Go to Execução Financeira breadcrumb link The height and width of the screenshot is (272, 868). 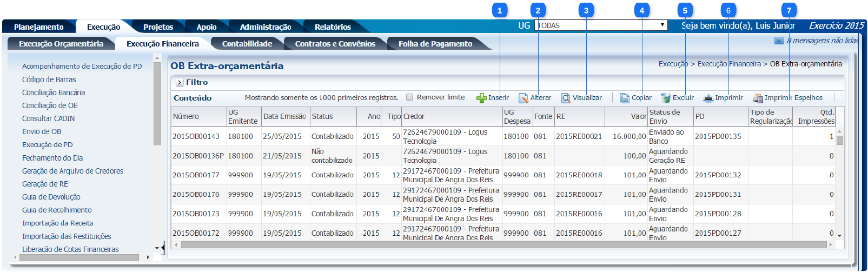(729, 64)
